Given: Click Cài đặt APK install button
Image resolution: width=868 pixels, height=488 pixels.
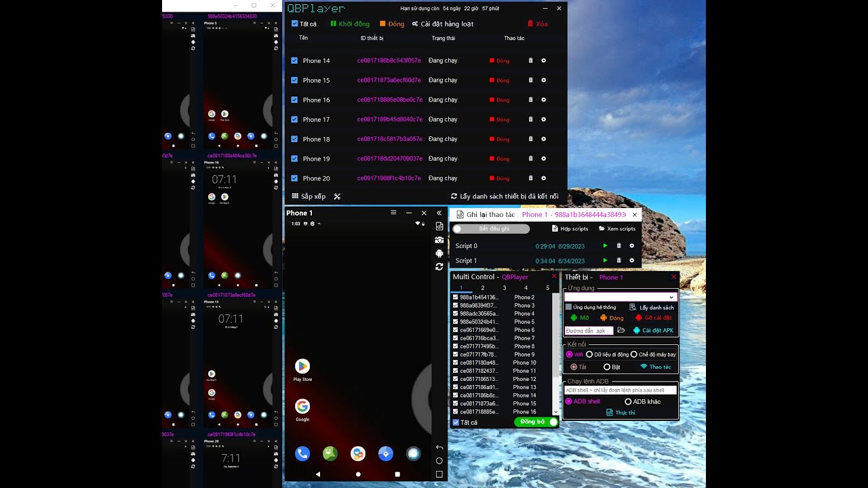Looking at the screenshot, I should point(653,331).
